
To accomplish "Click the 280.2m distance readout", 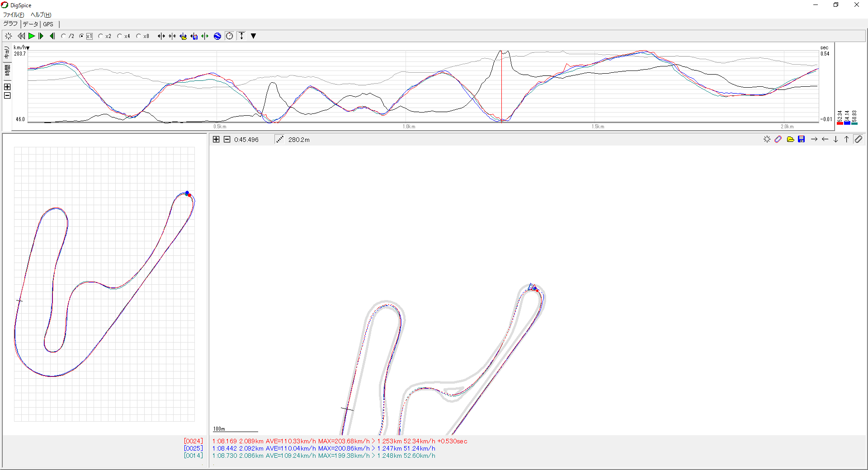I will [299, 140].
